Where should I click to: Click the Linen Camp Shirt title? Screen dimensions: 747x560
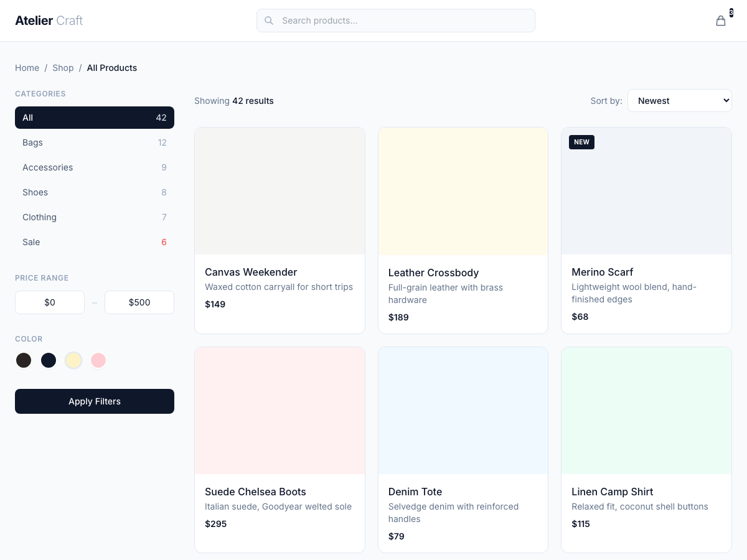(x=613, y=492)
